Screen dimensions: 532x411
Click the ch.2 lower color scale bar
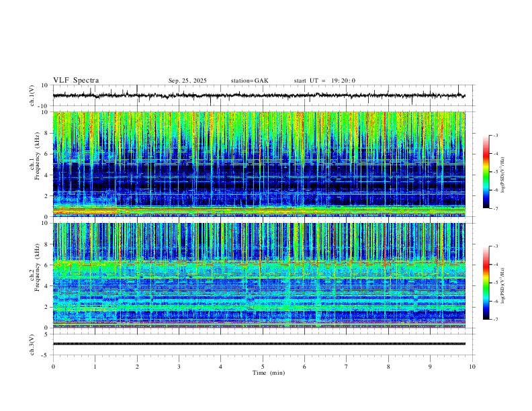coord(486,283)
